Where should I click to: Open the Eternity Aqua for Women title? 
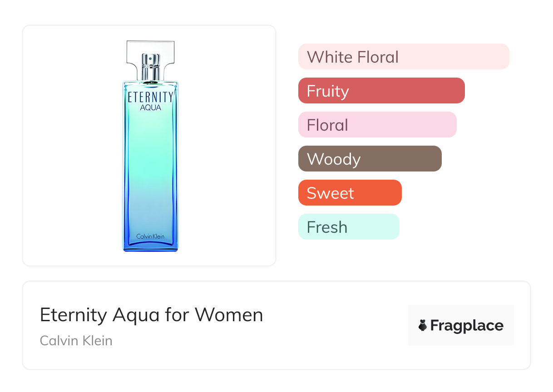coord(151,314)
